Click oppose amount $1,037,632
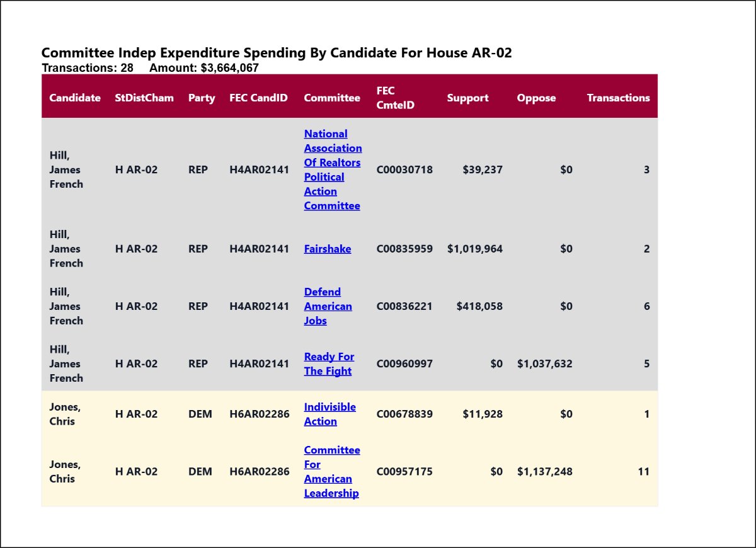The image size is (756, 548). [545, 363]
